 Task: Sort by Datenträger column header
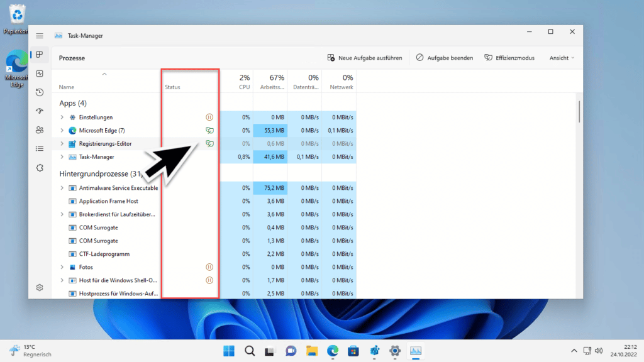coord(305,81)
